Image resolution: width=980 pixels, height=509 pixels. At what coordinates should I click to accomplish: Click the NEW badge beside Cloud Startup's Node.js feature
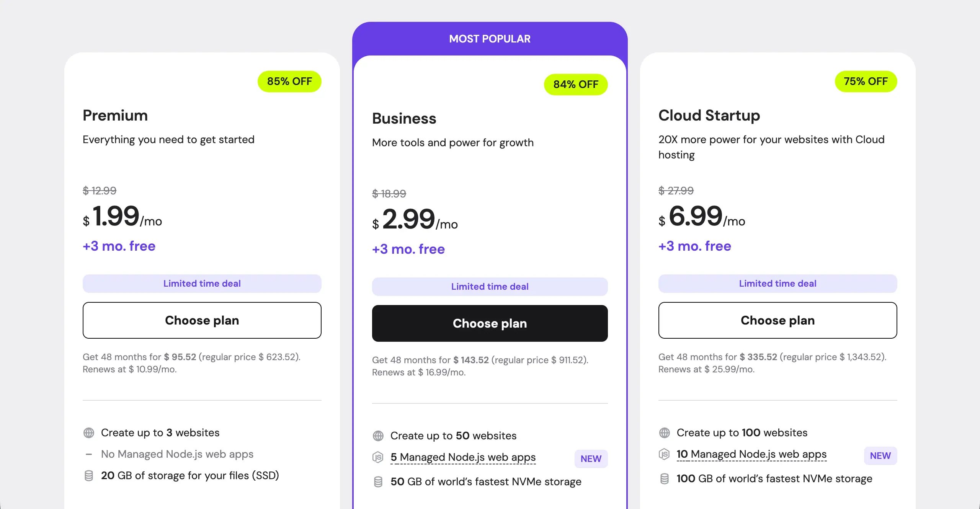(880, 455)
